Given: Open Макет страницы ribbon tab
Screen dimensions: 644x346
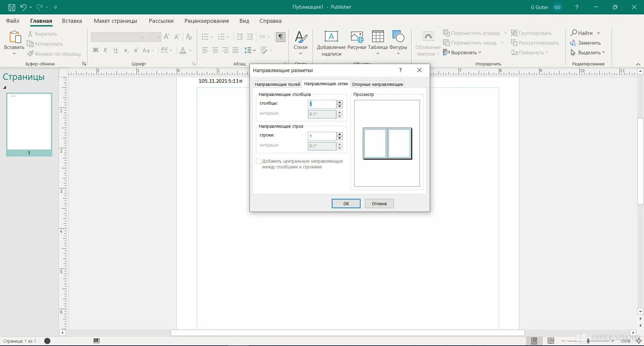Looking at the screenshot, I should 115,21.
